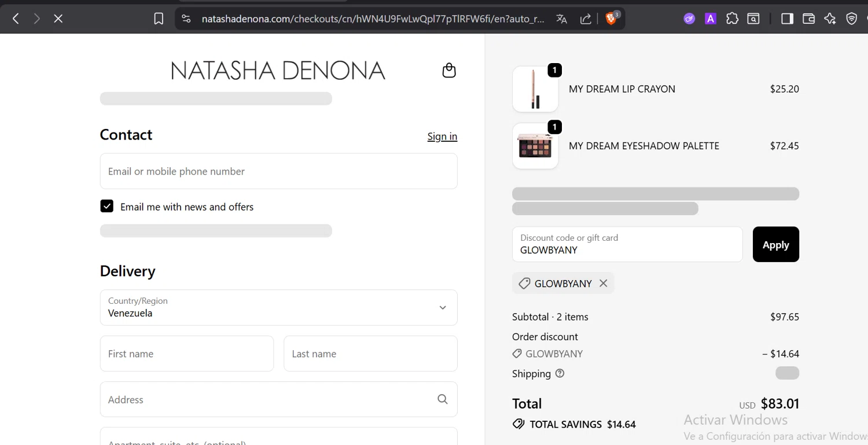Focus the Email or mobile phone field
868x445 pixels.
[279, 171]
